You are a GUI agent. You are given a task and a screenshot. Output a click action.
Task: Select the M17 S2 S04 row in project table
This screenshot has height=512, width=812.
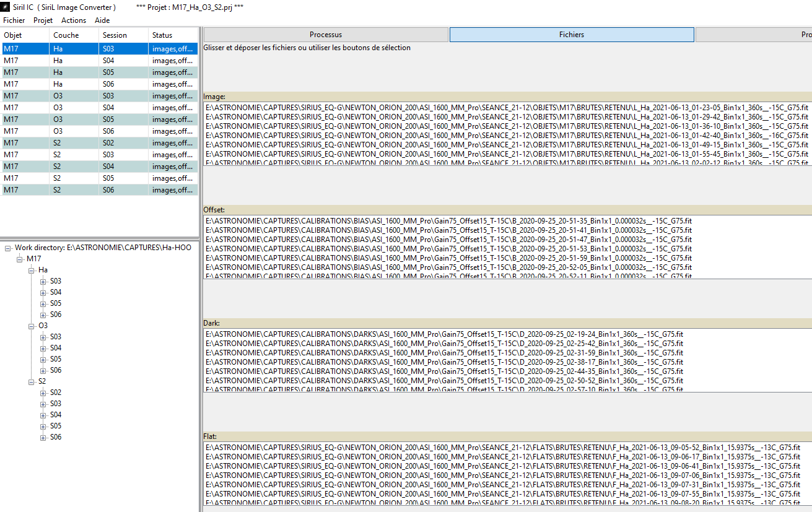click(99, 167)
